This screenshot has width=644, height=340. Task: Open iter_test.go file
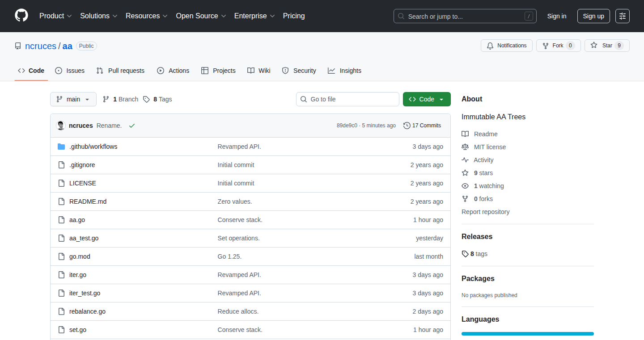(x=85, y=293)
